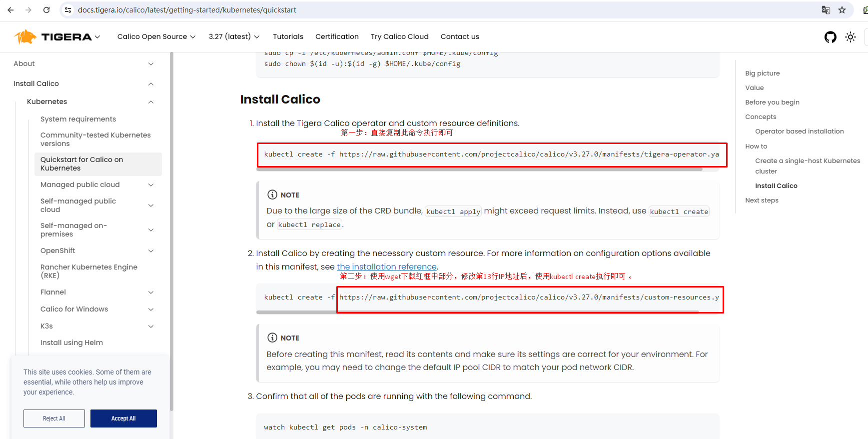
Task: Click the sidebar vertical scrollbar
Action: [171, 232]
